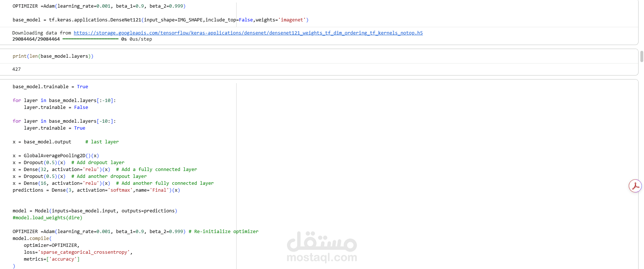Image resolution: width=644 pixels, height=269 pixels.
Task: Click the second Dropout(0.5) line
Action: point(79,176)
